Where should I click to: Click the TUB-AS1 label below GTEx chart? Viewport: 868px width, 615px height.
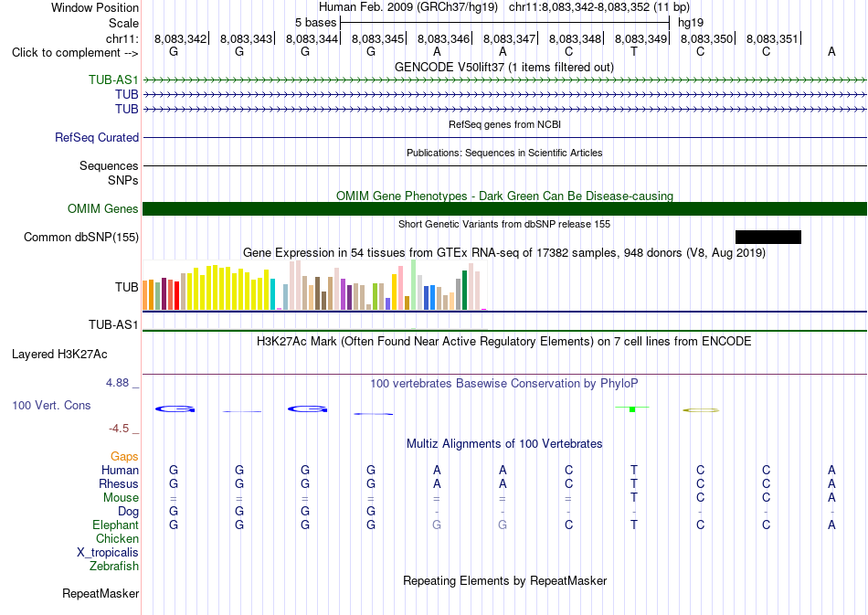pyautogui.click(x=113, y=325)
